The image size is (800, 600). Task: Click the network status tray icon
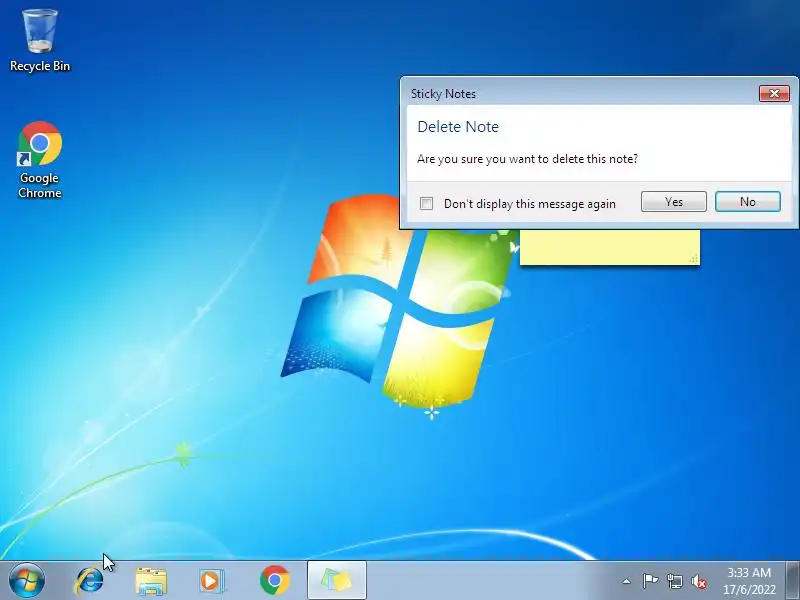click(x=675, y=581)
